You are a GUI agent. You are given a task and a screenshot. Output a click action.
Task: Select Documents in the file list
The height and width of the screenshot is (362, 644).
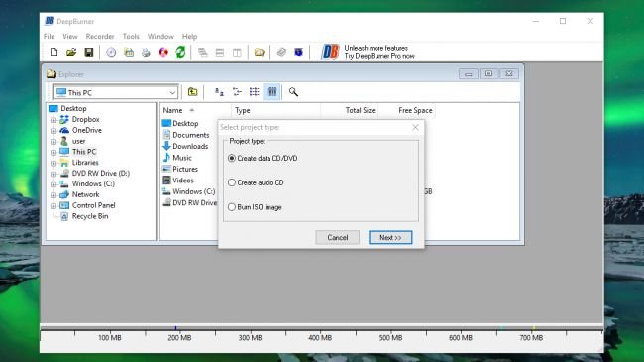[x=190, y=135]
